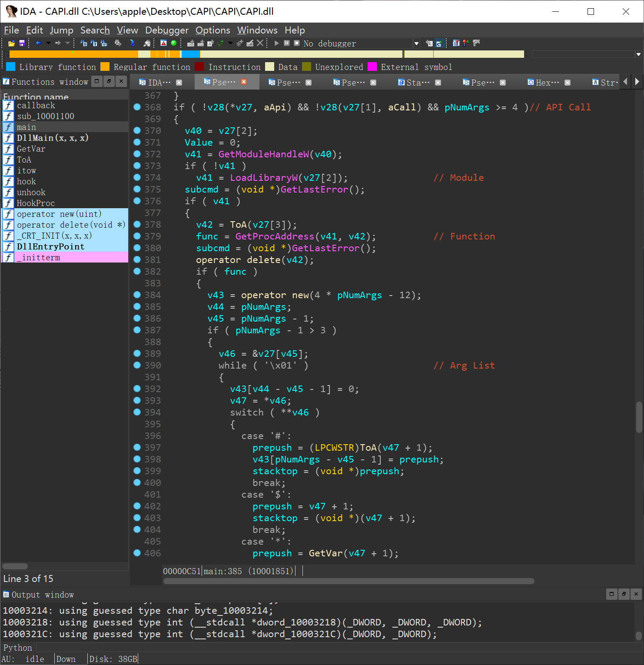Click the toolbar X delete icon
Screen dimensions: 644x665
[260, 43]
